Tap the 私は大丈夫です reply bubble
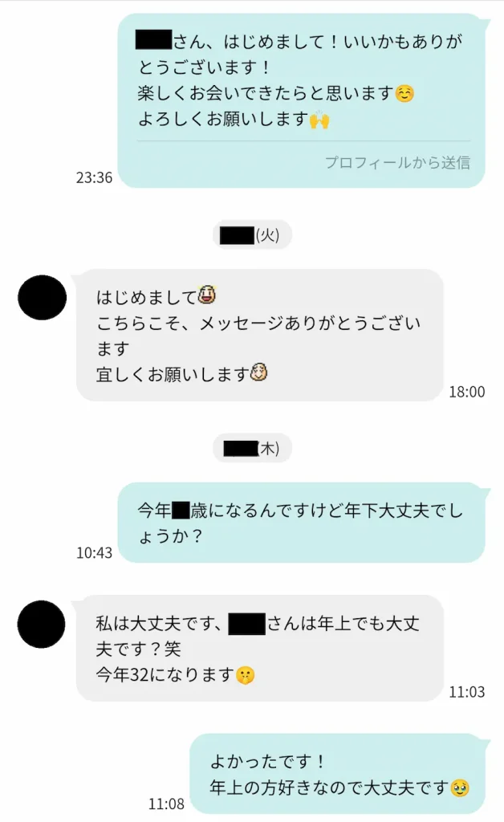This screenshot has width=504, height=822. (260, 648)
